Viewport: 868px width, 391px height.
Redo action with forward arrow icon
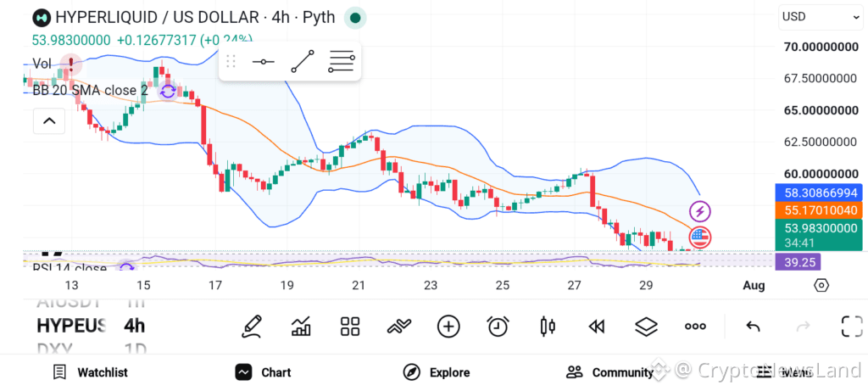pyautogui.click(x=803, y=327)
